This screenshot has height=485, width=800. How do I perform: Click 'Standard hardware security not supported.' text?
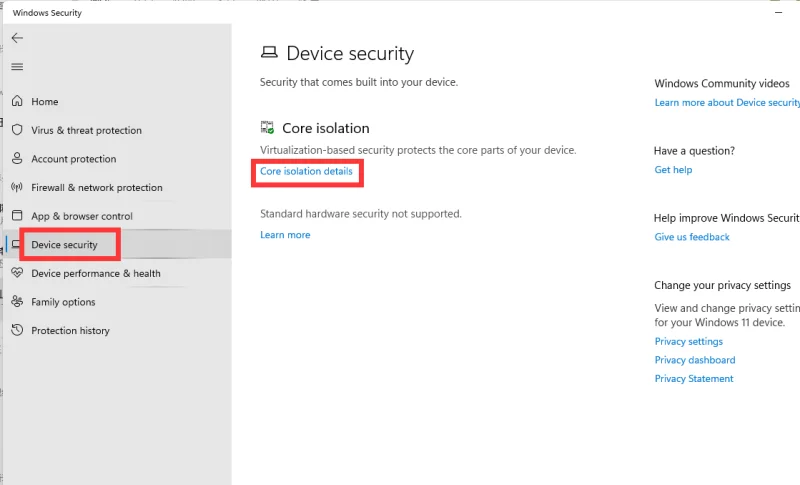[x=361, y=214]
